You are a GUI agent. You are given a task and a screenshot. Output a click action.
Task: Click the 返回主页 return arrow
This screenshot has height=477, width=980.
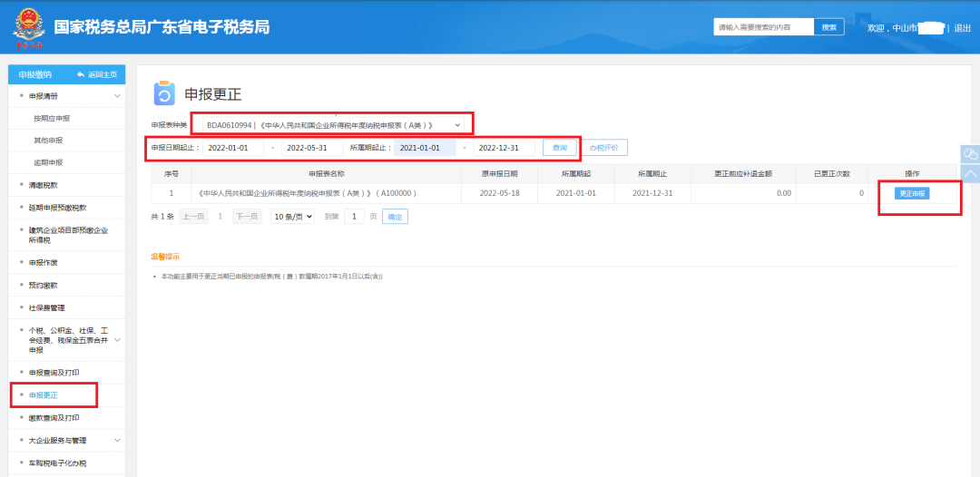[81, 74]
